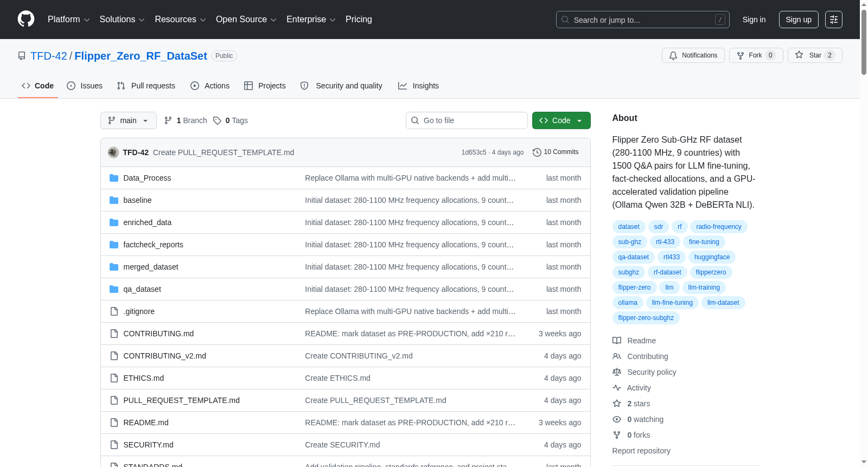This screenshot has width=868, height=467.
Task: Expand the Open Source menu
Action: click(x=246, y=19)
